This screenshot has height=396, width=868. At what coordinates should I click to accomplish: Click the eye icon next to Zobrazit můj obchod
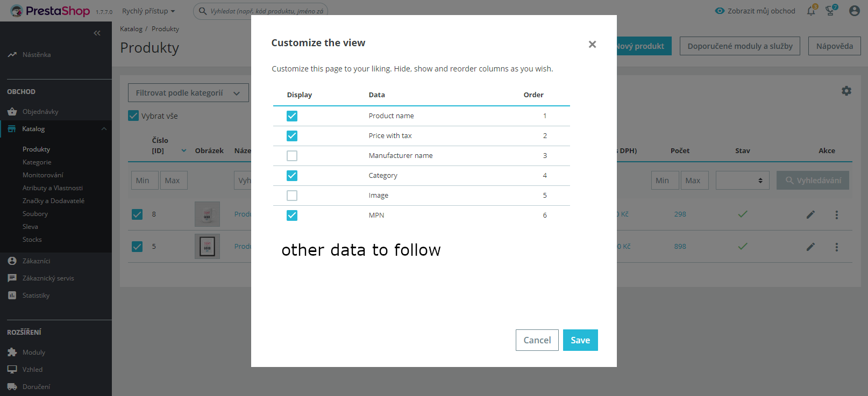720,11
